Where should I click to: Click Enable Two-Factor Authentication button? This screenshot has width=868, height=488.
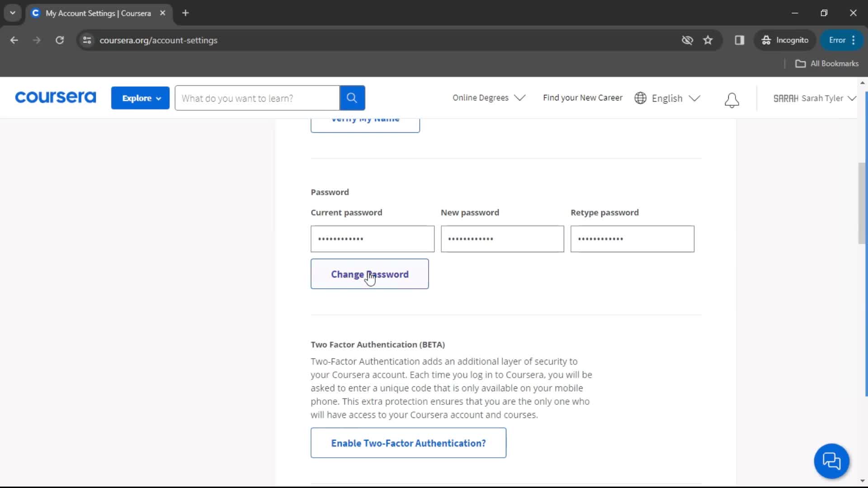tap(408, 443)
